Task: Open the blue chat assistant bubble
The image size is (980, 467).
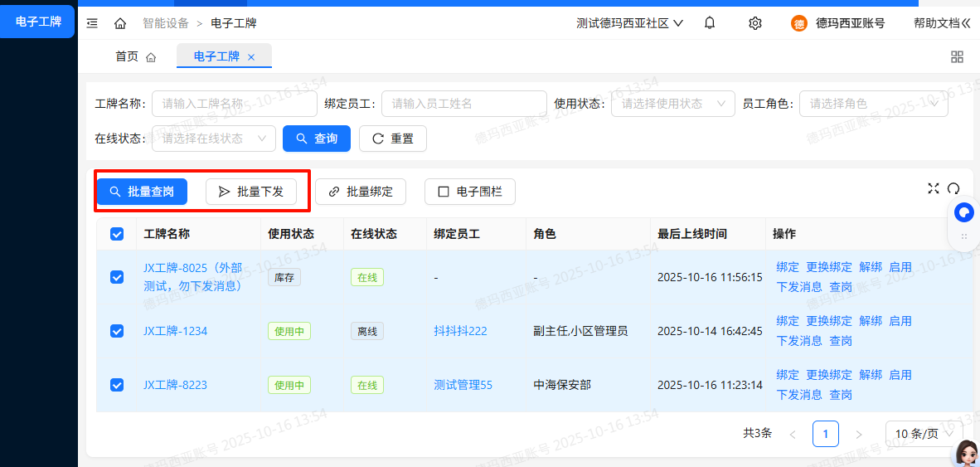Action: [963, 213]
